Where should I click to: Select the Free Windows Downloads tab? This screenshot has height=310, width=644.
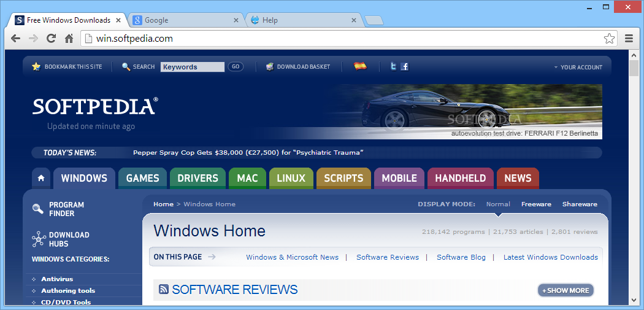tap(67, 20)
